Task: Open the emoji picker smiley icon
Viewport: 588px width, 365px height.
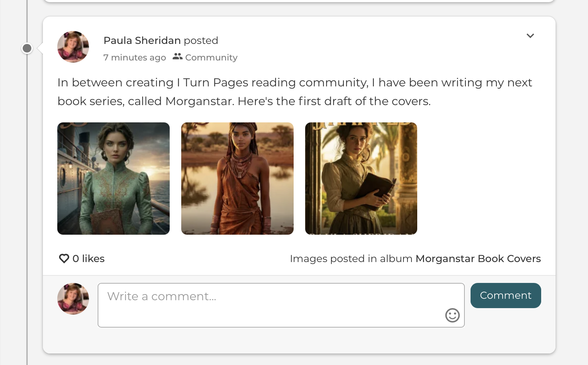Action: click(452, 315)
